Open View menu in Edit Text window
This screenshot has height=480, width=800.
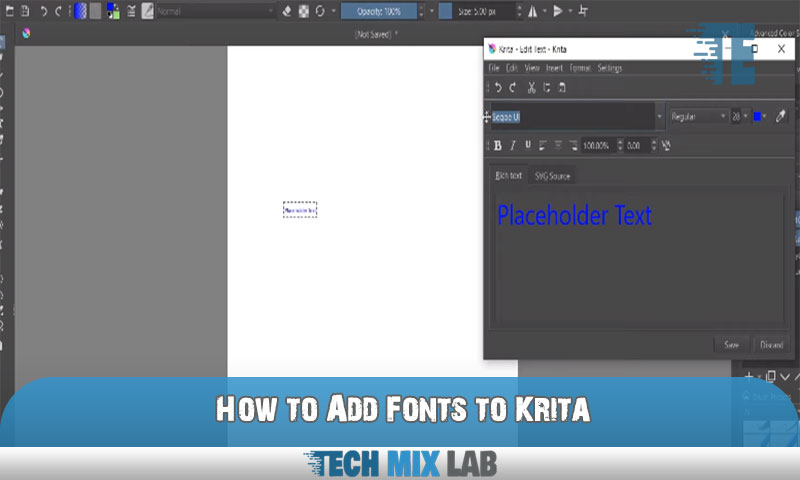tap(532, 68)
